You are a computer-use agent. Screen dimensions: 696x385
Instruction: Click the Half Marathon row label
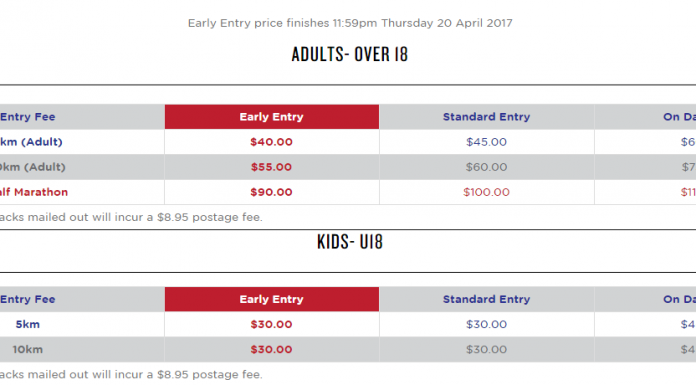tap(34, 192)
